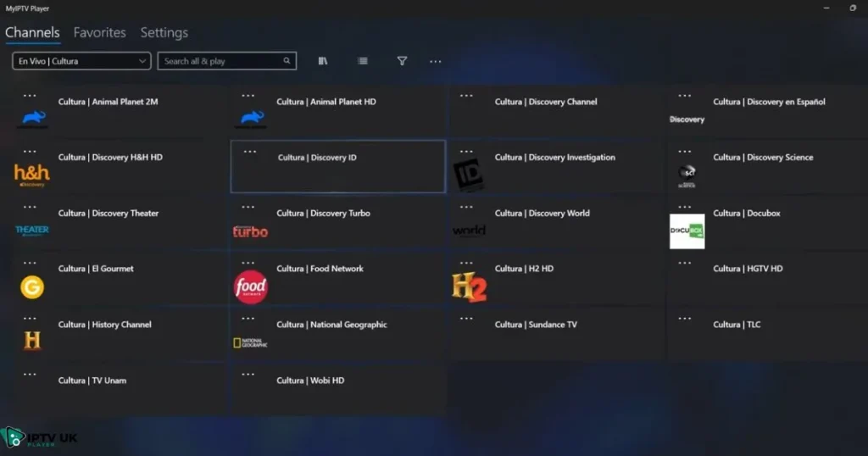868x456 pixels.
Task: Click the Discovery Theater logo
Action: (32, 231)
